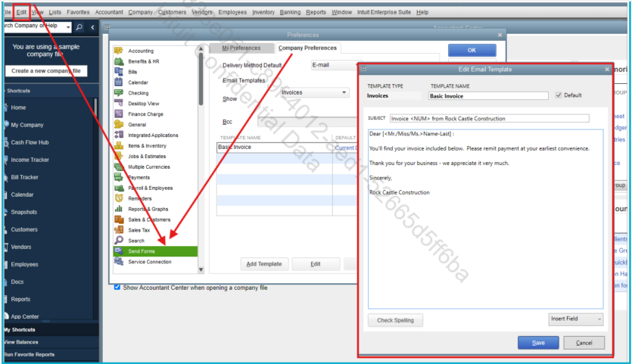Expand the Delivery Method Default E-mail dropdown
Screen dimensions: 632x364
[335, 65]
